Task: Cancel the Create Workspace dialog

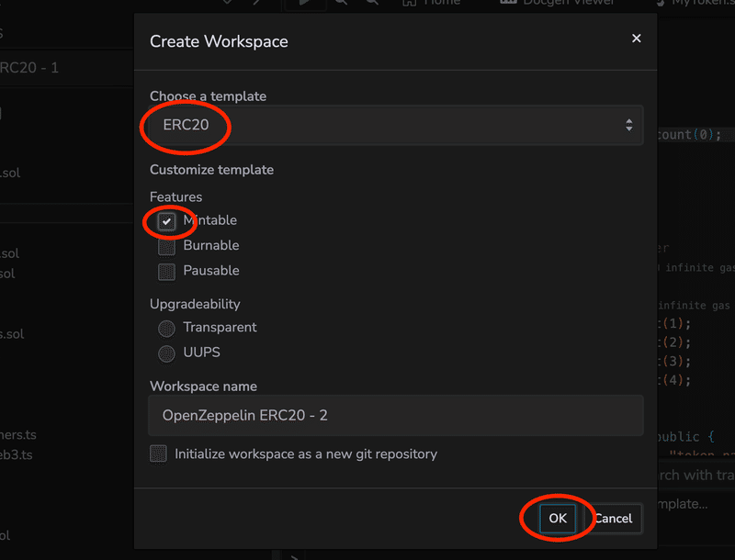Action: 613,519
